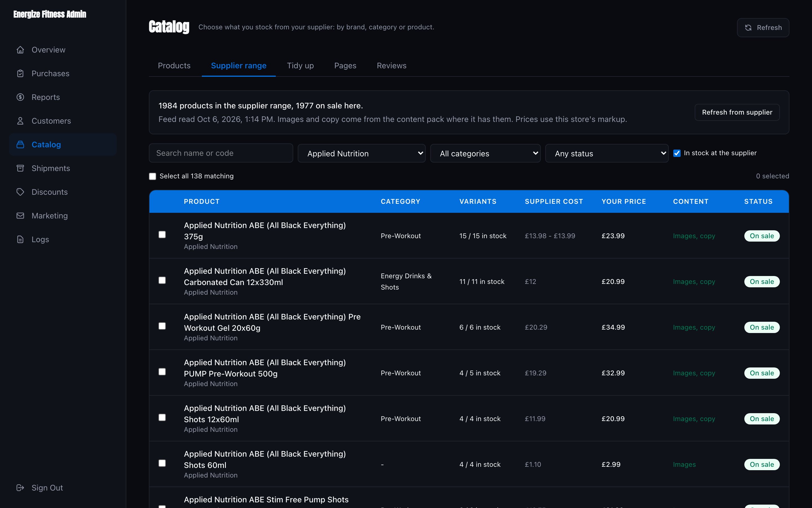The image size is (812, 508).
Task: Click the Discounts tag icon
Action: (20, 192)
